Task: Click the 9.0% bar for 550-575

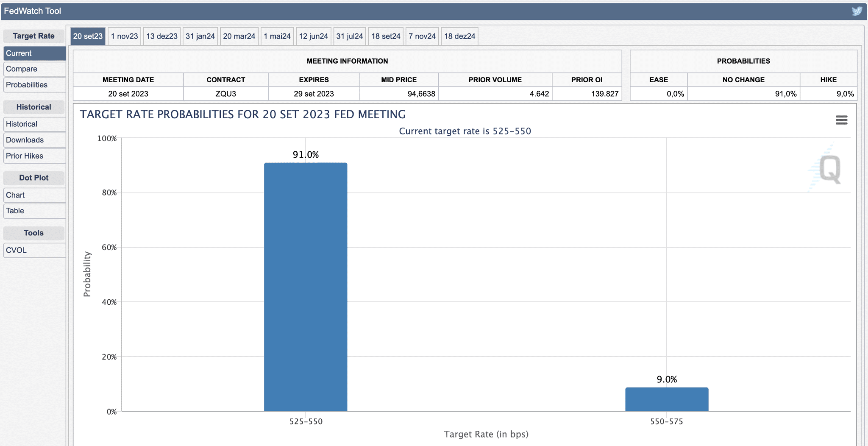Action: 667,399
